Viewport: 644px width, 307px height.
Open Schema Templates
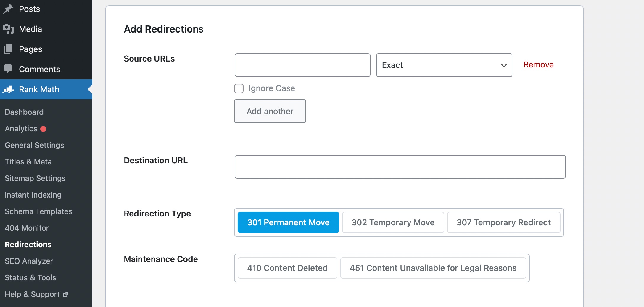[38, 211]
